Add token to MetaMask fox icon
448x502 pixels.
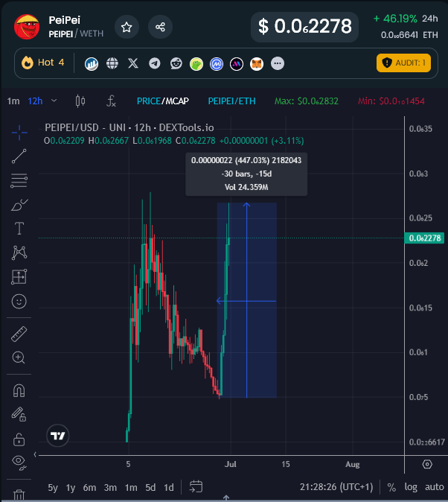[257, 64]
